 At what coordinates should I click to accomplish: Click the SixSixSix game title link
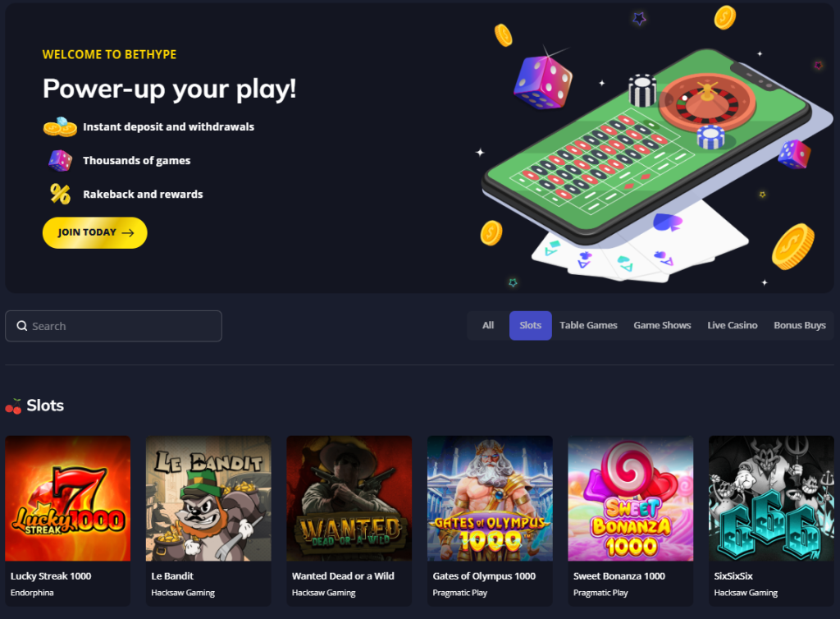pos(733,576)
